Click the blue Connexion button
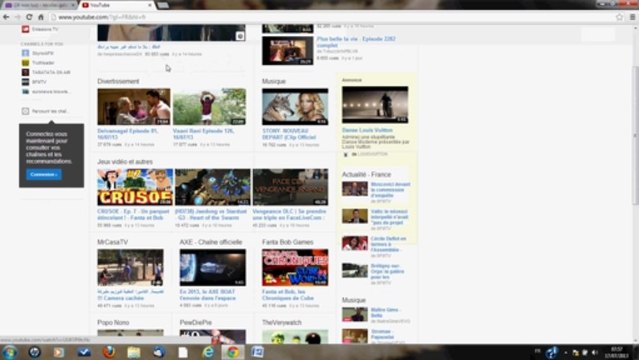The image size is (639, 360). pyautogui.click(x=44, y=174)
